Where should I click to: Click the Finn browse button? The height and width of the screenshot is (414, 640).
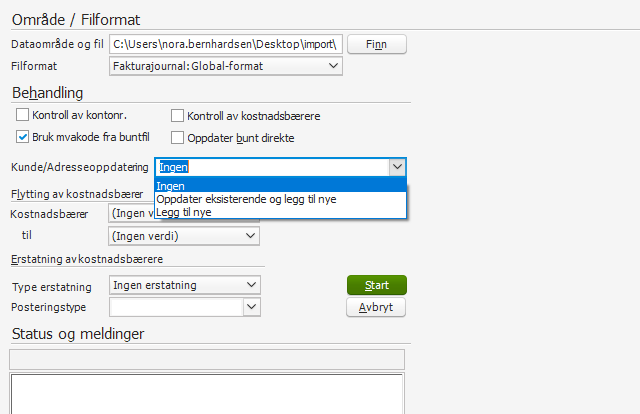tap(377, 44)
